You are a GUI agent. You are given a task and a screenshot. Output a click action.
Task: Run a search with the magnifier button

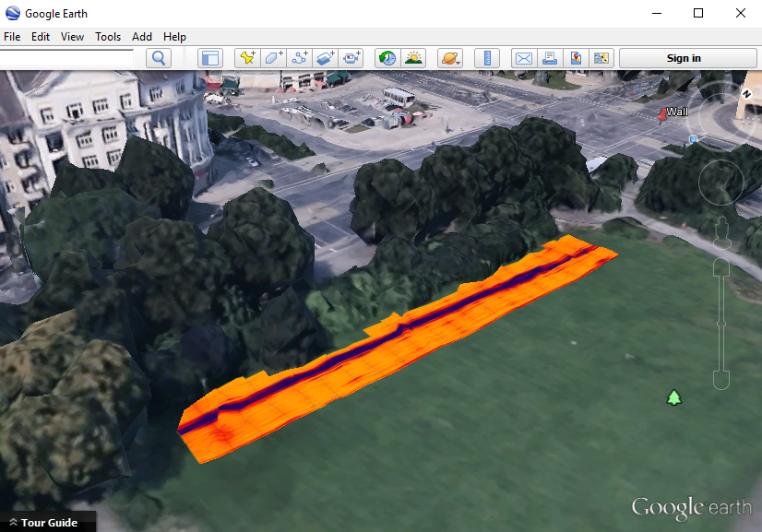158,57
